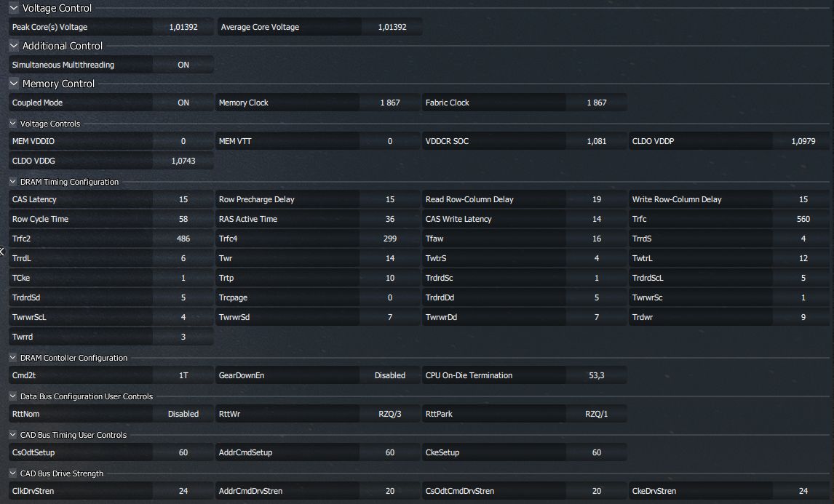Collapse CAD Bus Timing User Controls
Screen dimensions: 834x504
pos(12,435)
